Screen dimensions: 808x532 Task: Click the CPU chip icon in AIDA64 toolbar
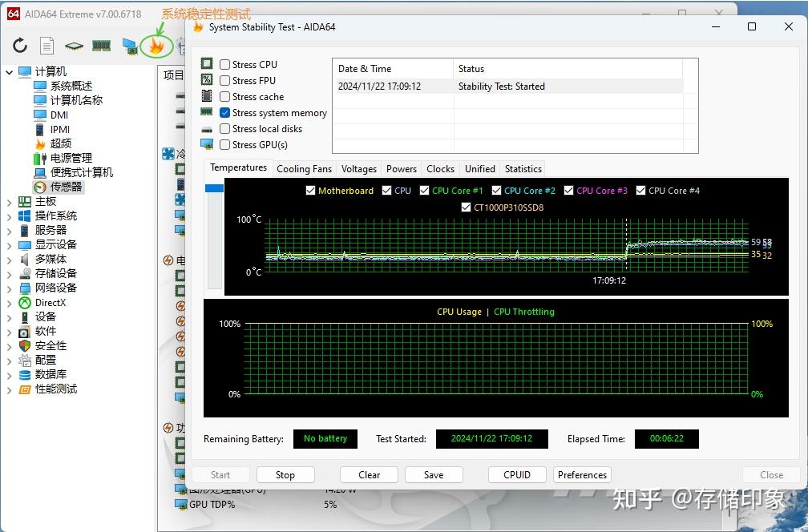tap(74, 46)
